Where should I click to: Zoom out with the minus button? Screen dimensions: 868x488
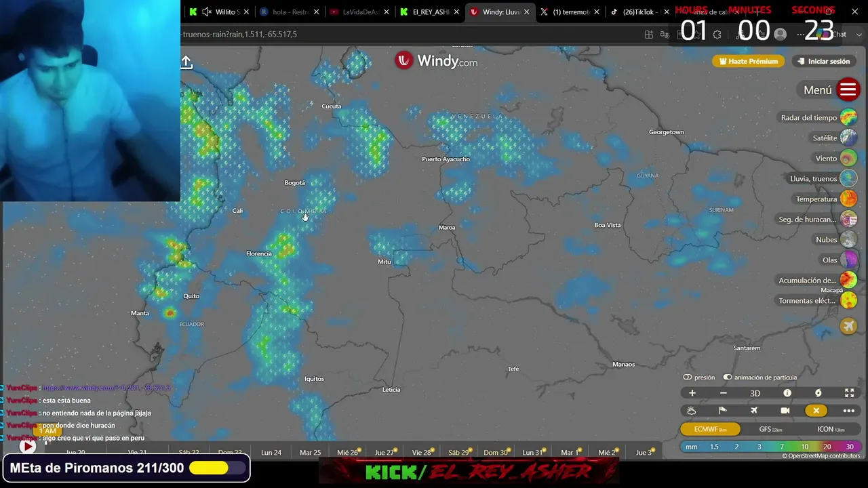pyautogui.click(x=724, y=393)
